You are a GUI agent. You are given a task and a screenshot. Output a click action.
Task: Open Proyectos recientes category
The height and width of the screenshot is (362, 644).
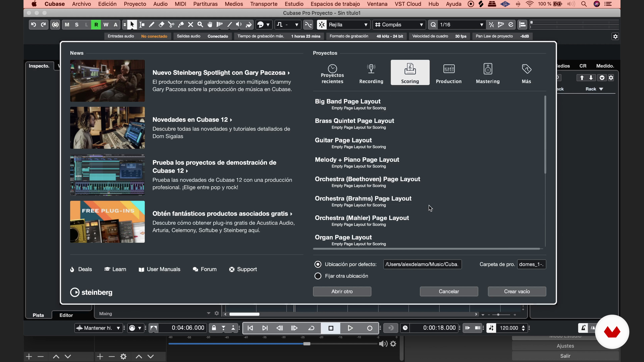pos(332,73)
